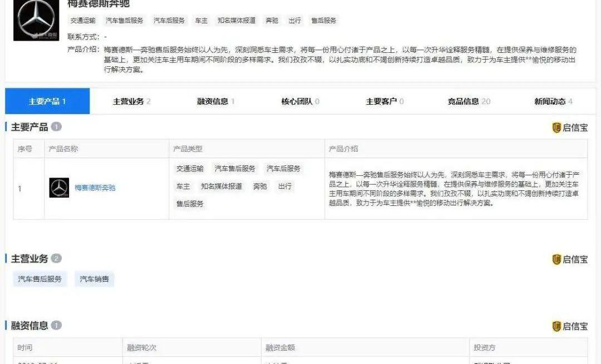This screenshot has width=601, height=364.
Task: Click 启信宝 shield icon beside 主要产品 heading
Action: point(556,127)
